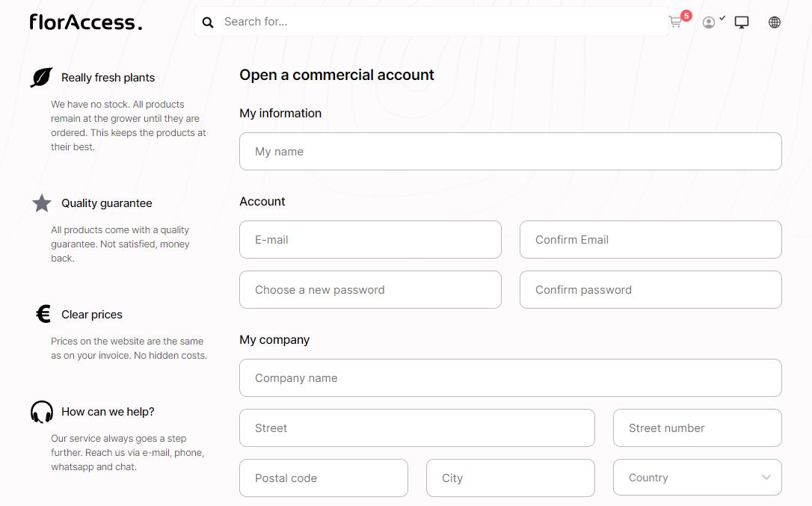Open the shopping cart
The image size is (812, 506).
pyautogui.click(x=676, y=22)
